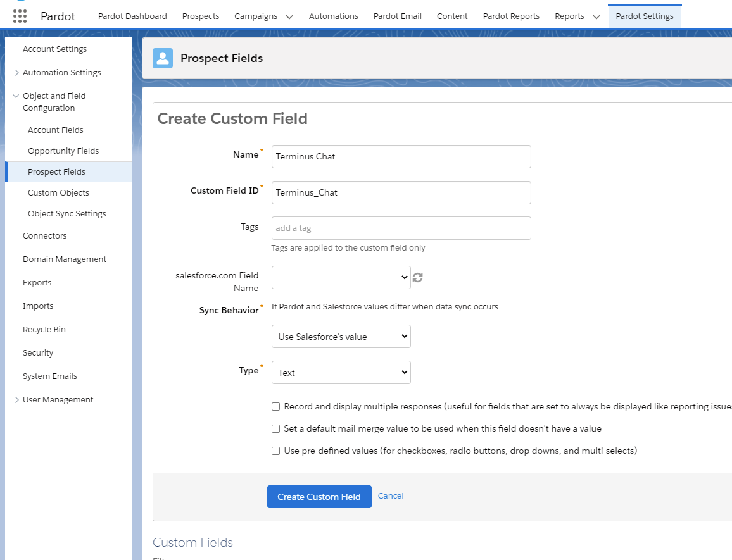The image size is (732, 560).
Task: Go to the Pardot Dashboard tab
Action: (132, 16)
